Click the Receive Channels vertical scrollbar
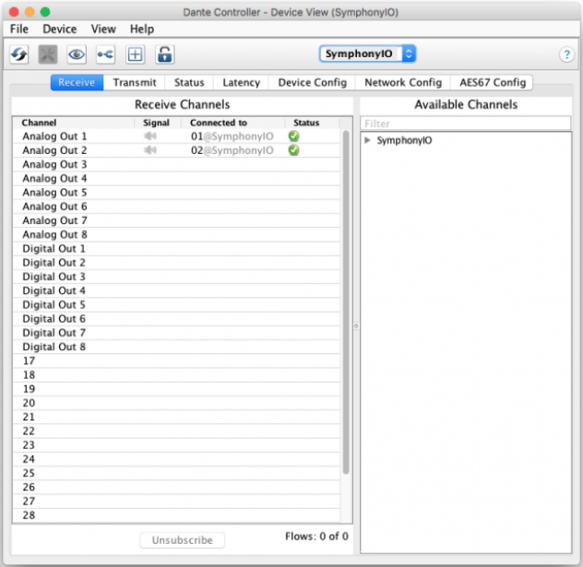The height and width of the screenshot is (567, 583). (x=346, y=302)
